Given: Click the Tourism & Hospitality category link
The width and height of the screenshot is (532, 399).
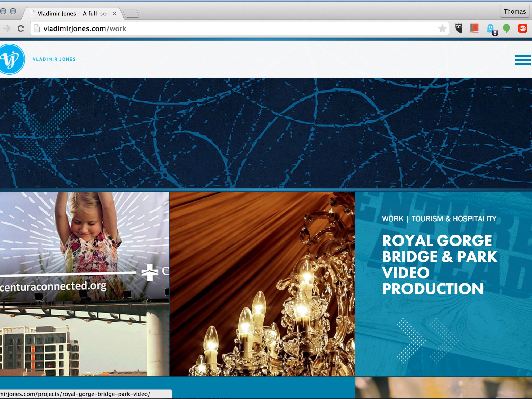Looking at the screenshot, I should point(454,219).
